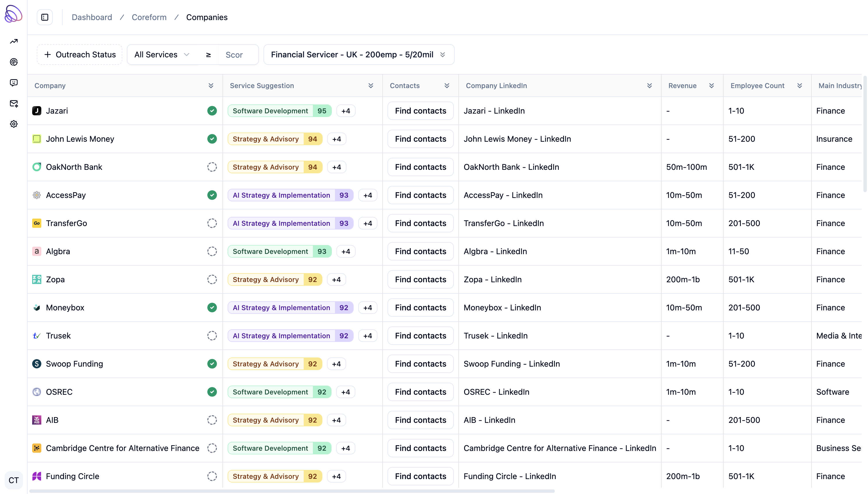
Task: Click the horizontal scrollbar at table bottom
Action: (x=292, y=491)
